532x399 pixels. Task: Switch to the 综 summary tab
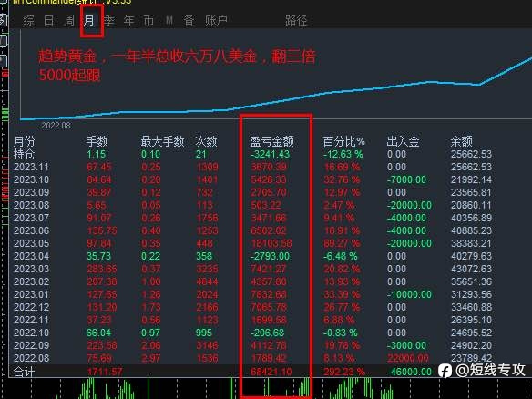28,20
